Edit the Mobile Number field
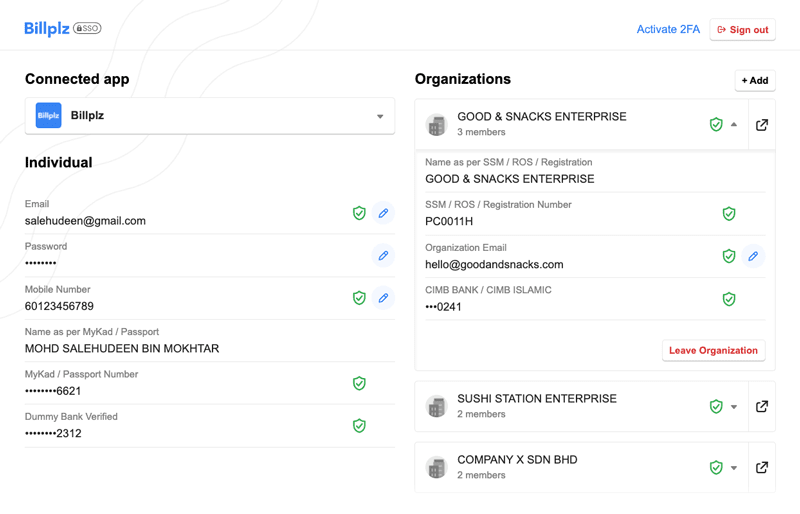The height and width of the screenshot is (514, 800). (383, 298)
